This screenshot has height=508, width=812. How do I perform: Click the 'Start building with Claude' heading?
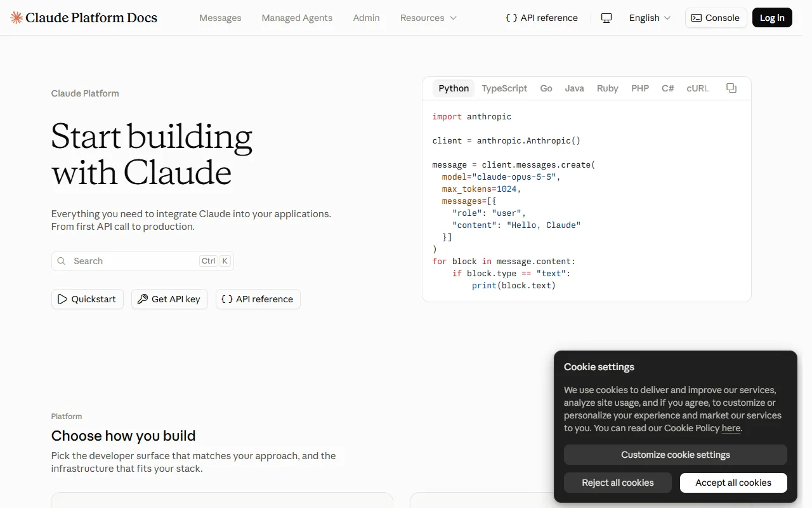coord(152,154)
